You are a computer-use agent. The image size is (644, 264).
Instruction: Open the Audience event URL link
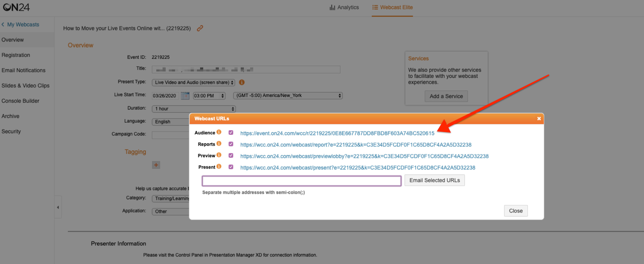click(337, 133)
